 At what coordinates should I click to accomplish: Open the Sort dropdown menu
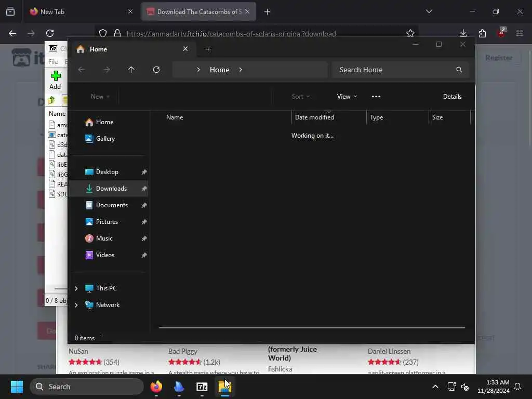tap(300, 96)
